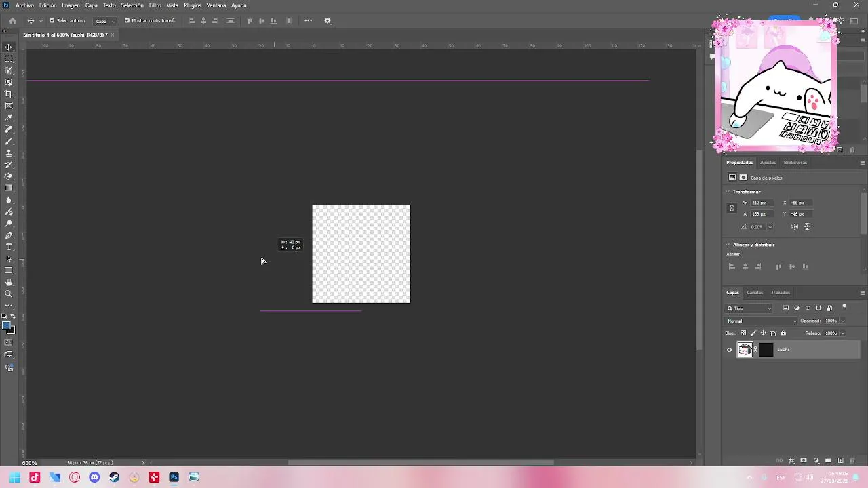Viewport: 868px width, 488px height.
Task: Create a new layer in Capas panel
Action: tap(841, 461)
